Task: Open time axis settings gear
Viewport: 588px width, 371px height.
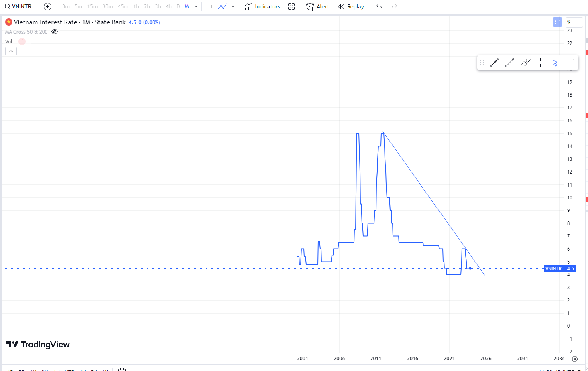Action: [575, 359]
